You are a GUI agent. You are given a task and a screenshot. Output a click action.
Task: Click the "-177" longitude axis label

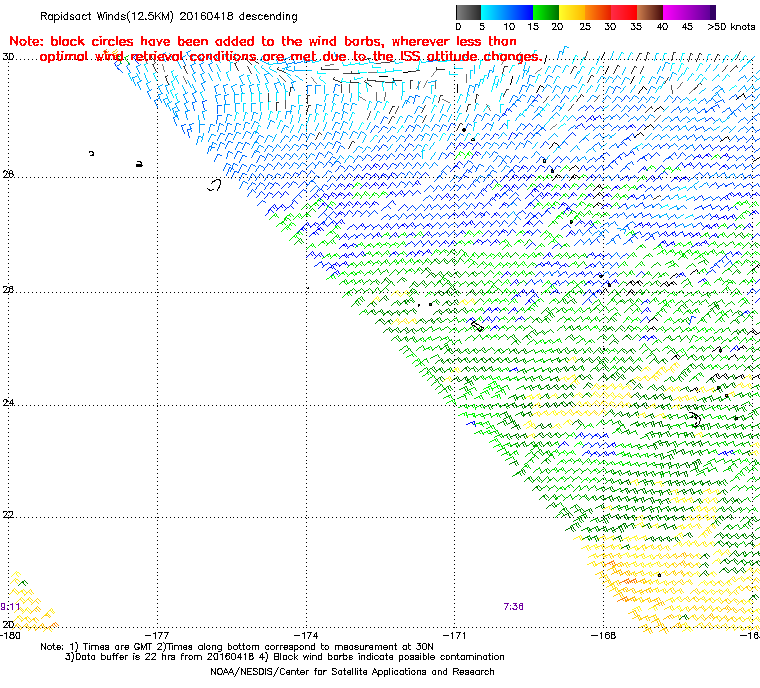(158, 636)
